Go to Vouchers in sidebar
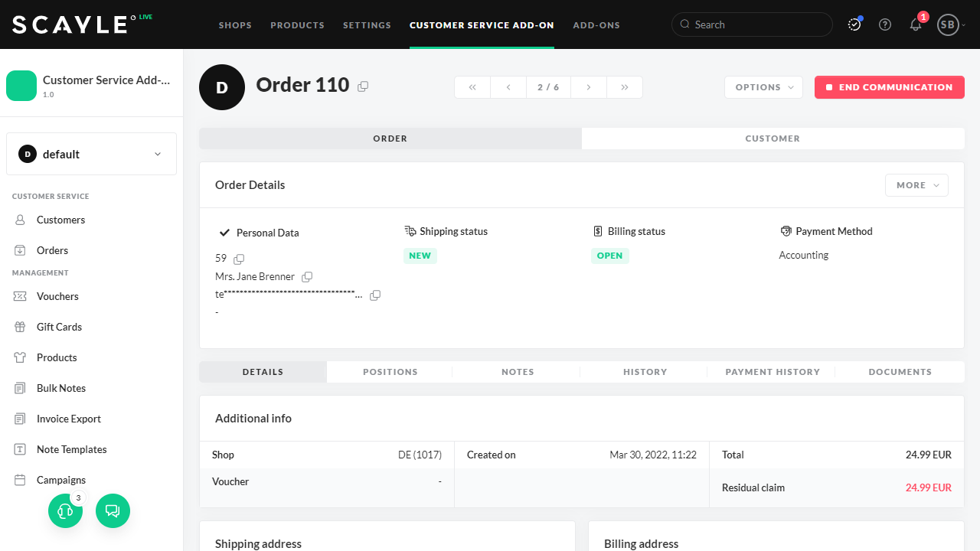Viewport: 980px width, 551px height. click(57, 296)
